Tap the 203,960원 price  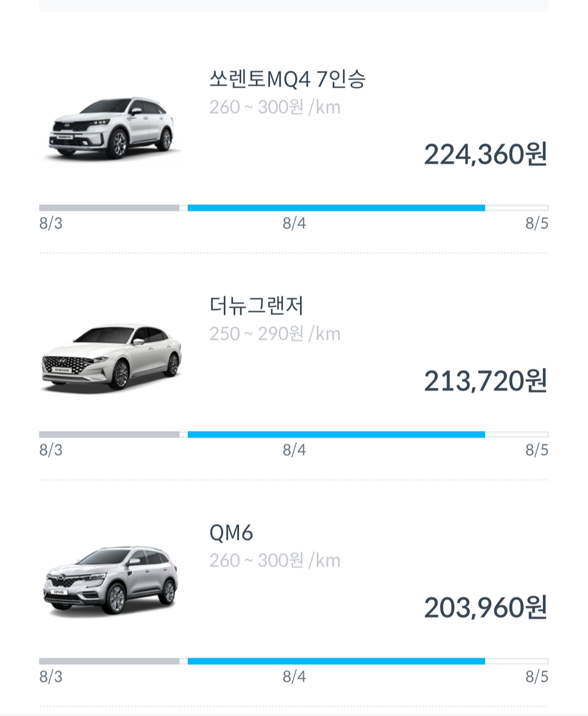pyautogui.click(x=486, y=608)
